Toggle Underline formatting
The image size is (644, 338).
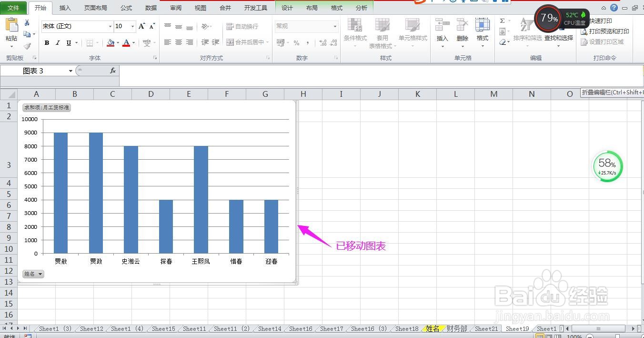coord(69,43)
